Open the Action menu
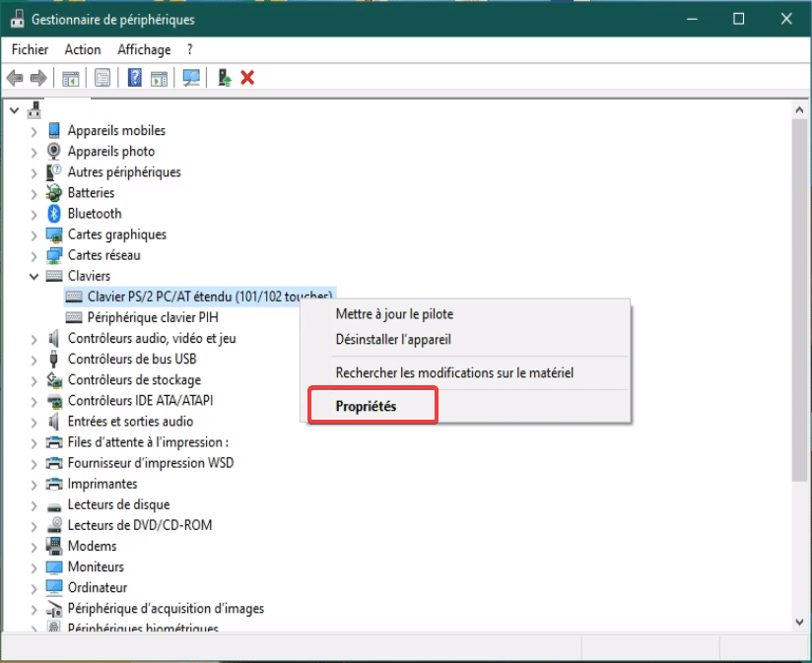The width and height of the screenshot is (812, 663). pos(83,49)
